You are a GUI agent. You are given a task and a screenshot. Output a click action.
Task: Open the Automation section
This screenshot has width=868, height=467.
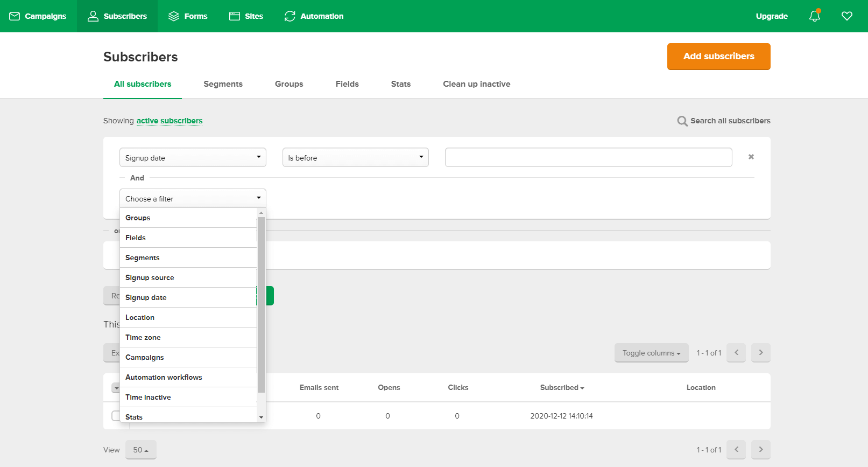pyautogui.click(x=314, y=16)
